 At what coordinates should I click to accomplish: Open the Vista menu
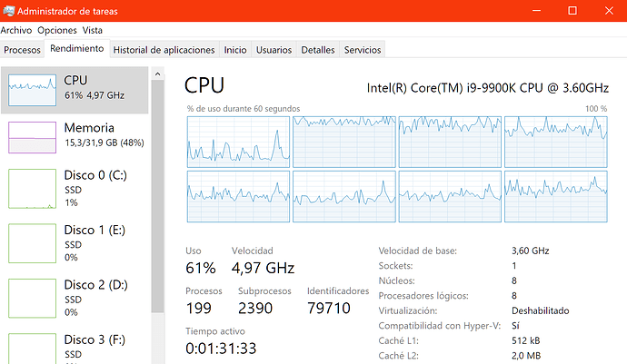coord(93,30)
